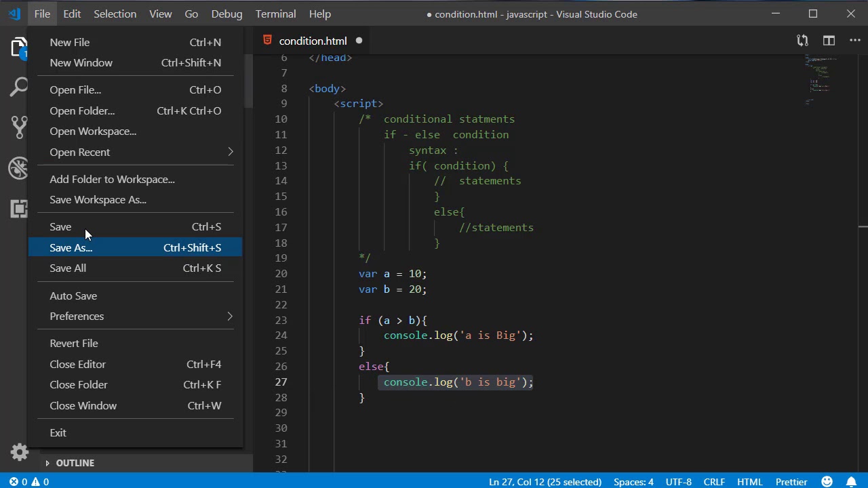Click Save in the File menu
The width and height of the screenshot is (868, 488).
pyautogui.click(x=135, y=226)
